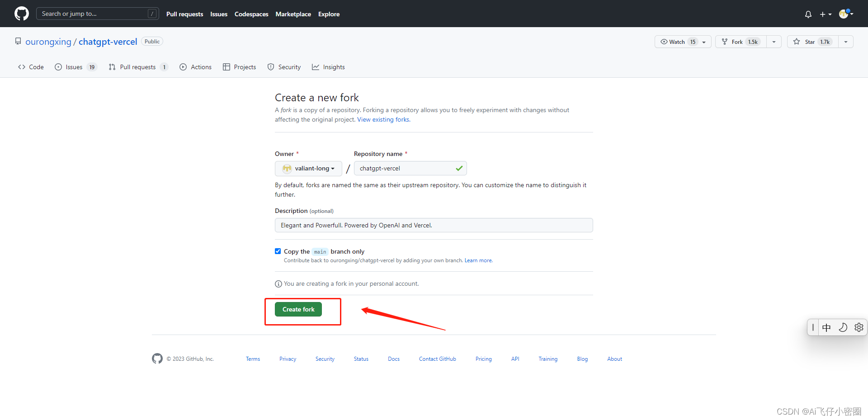The height and width of the screenshot is (420, 868).
Task: Click the Public repository badge
Action: click(152, 41)
